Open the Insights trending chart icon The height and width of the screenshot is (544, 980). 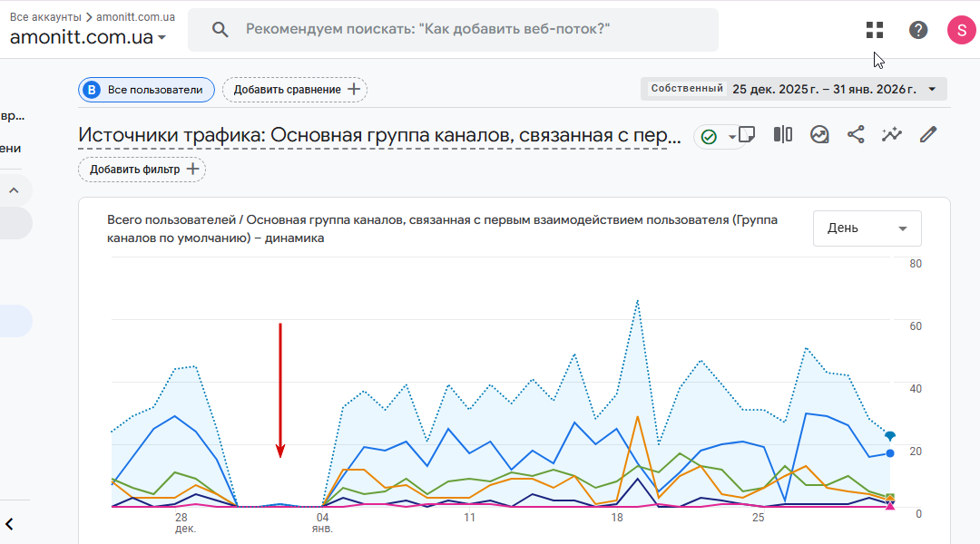[819, 134]
